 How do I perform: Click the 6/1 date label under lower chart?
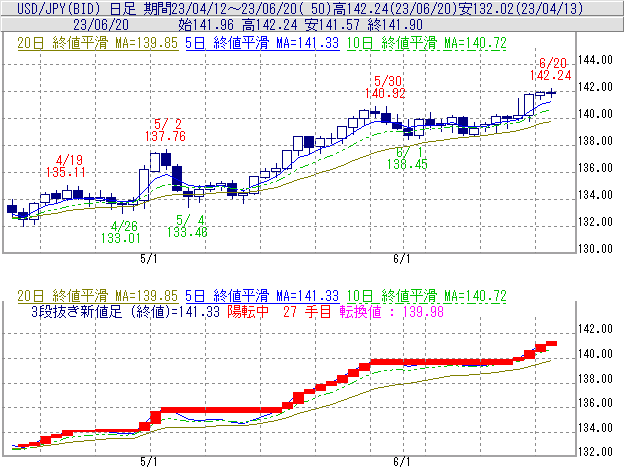(402, 462)
